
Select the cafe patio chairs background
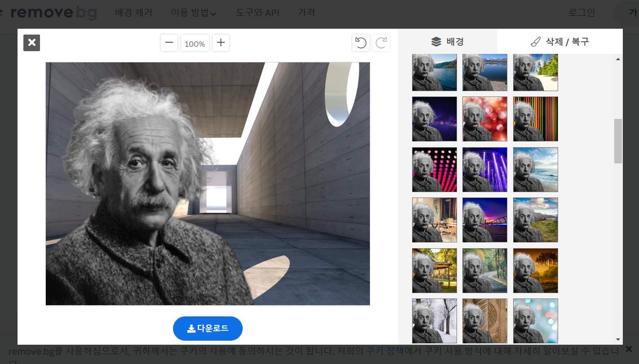[x=435, y=220]
